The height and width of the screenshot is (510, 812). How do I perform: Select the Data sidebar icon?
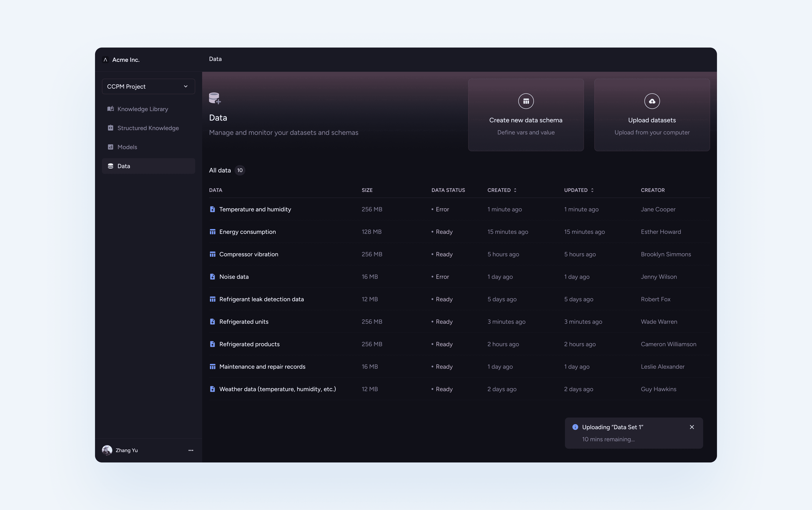(x=111, y=166)
